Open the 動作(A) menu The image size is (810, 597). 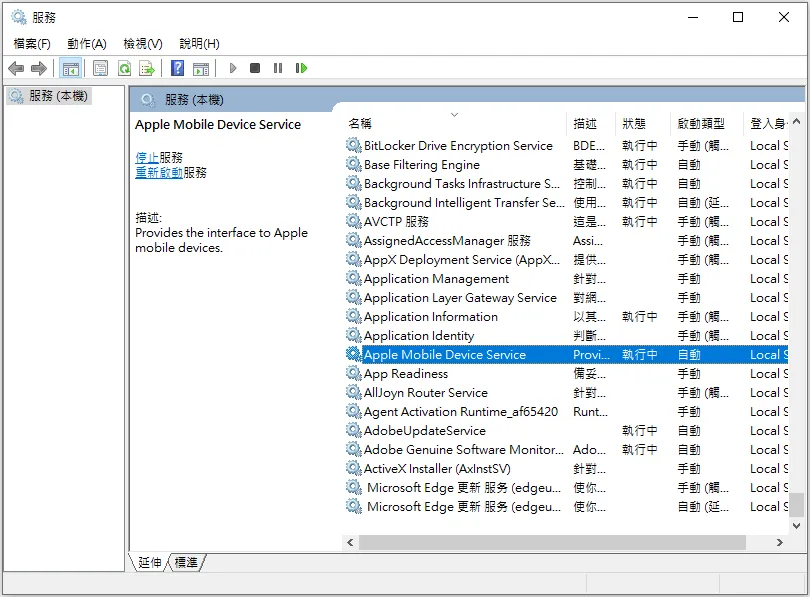click(x=87, y=44)
